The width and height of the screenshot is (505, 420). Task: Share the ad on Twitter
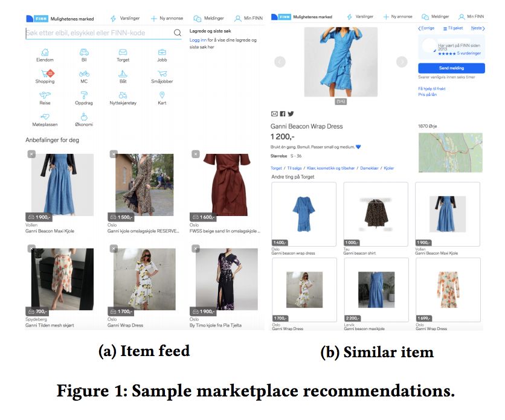coord(291,113)
